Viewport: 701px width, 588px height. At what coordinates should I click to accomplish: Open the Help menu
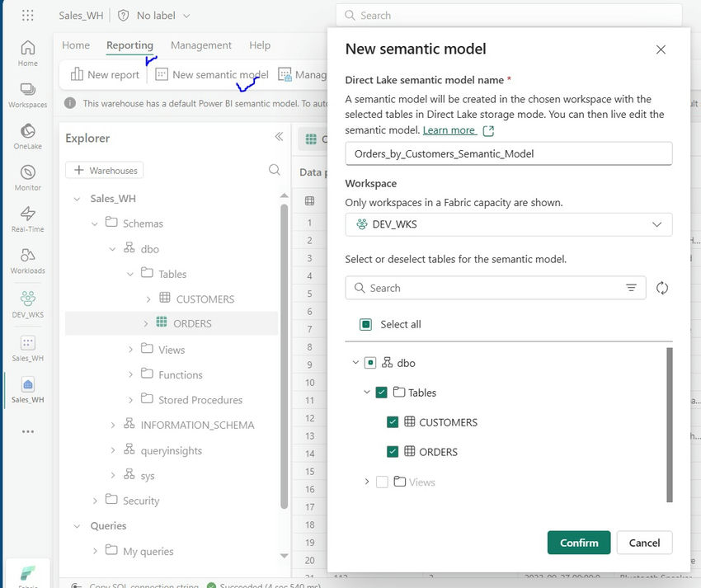[260, 45]
